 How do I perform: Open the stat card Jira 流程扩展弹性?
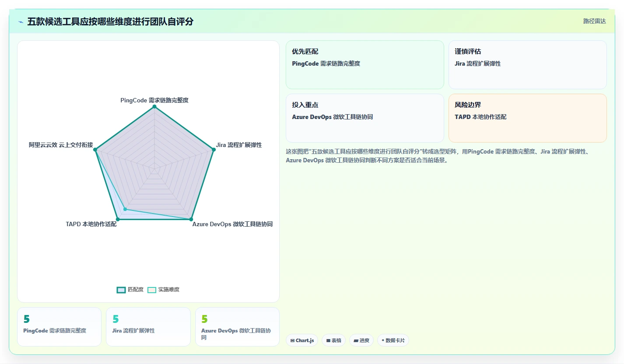[x=148, y=327]
